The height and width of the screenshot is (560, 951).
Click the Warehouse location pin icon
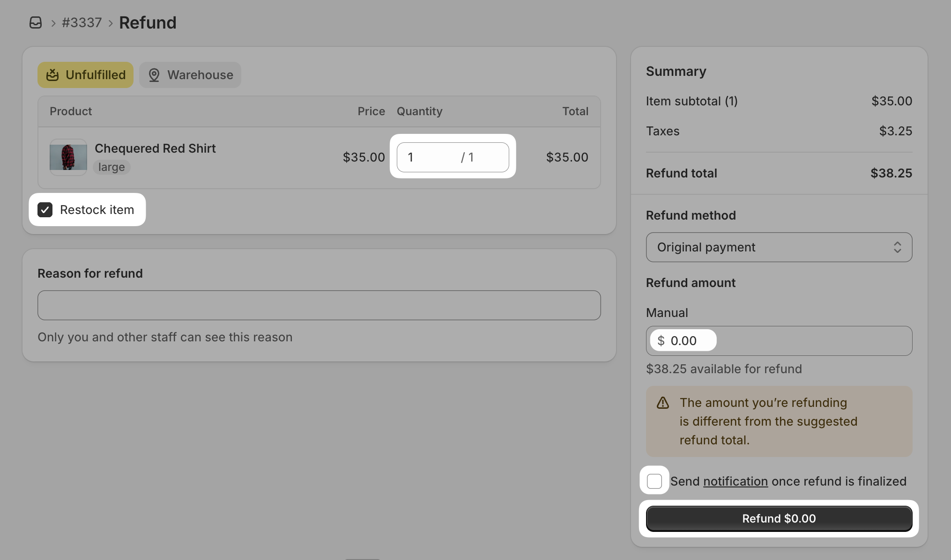(x=154, y=75)
